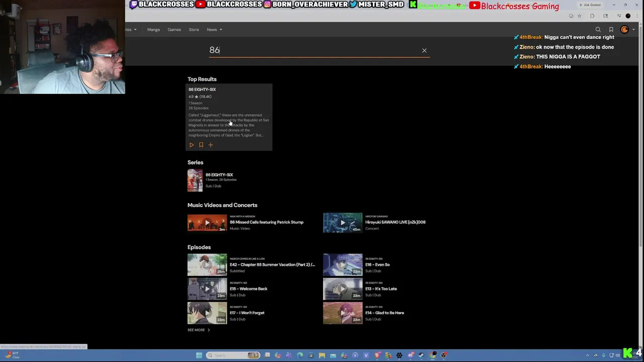The width and height of the screenshot is (644, 362).
Task: Play E15 Welcome Back episode thumbnail
Action: [x=207, y=289]
